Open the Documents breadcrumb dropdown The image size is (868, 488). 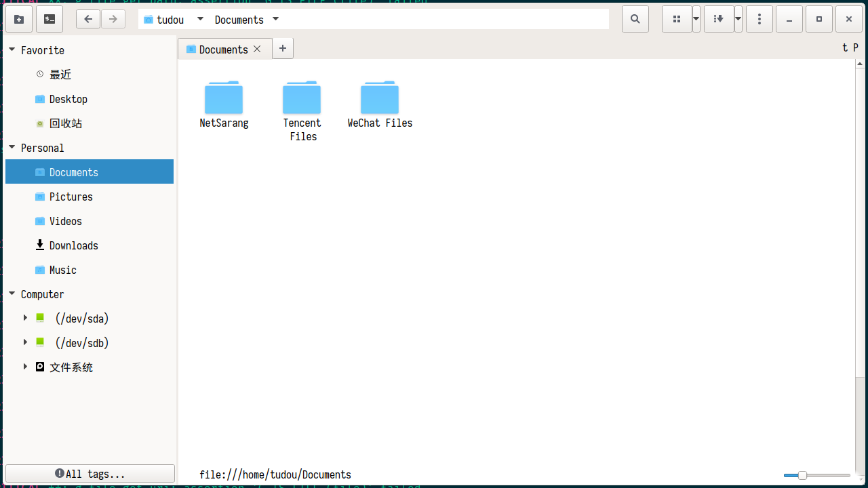275,19
